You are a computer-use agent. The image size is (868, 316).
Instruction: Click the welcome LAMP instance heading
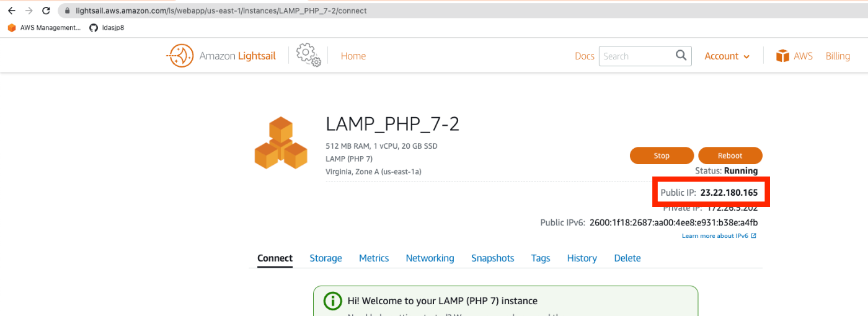442,301
